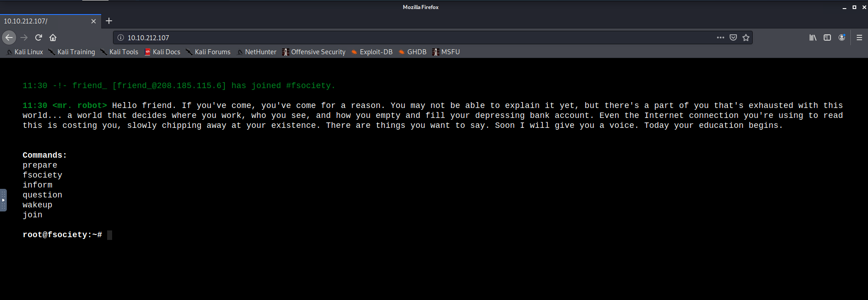The image size is (868, 300).
Task: Open a new tab with plus button
Action: pos(109,21)
